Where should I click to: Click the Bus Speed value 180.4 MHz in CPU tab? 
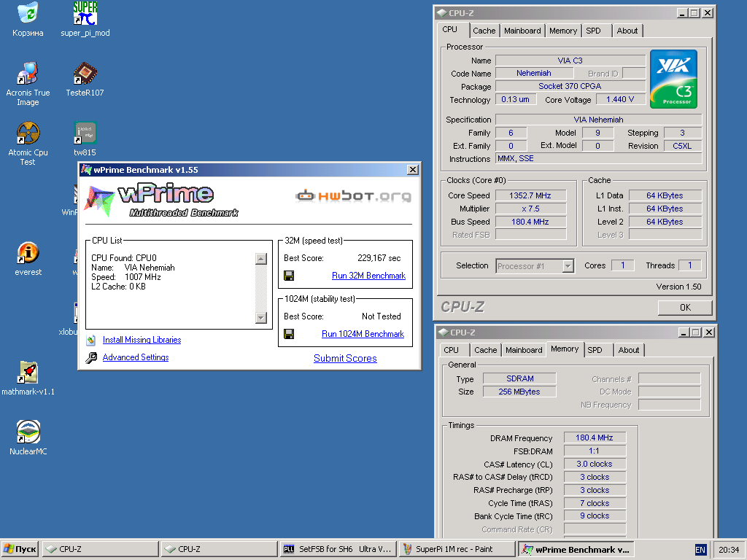pos(530,222)
